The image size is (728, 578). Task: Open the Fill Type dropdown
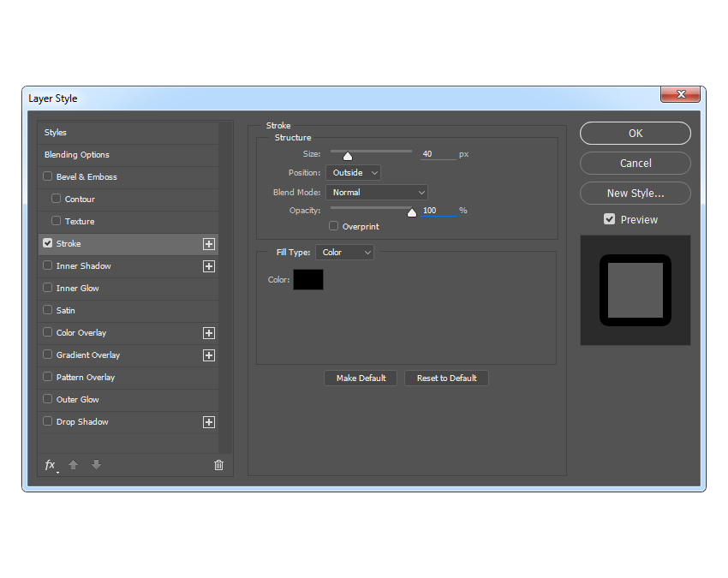click(344, 253)
